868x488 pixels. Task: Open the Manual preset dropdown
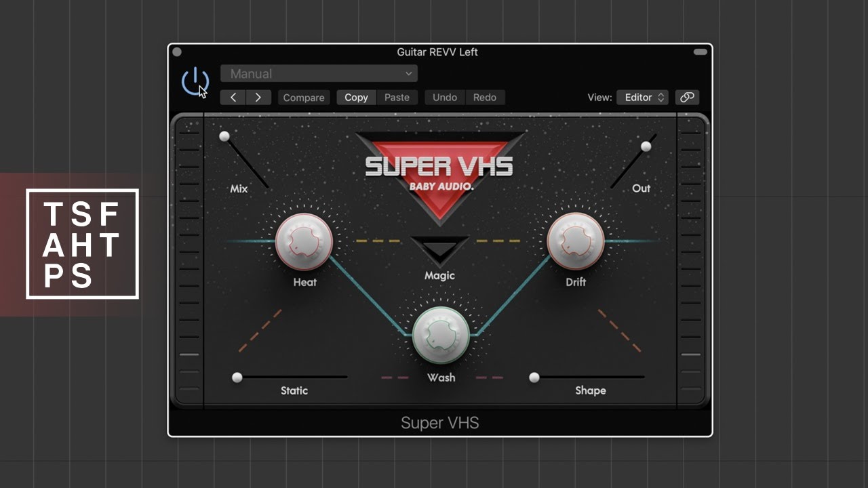click(319, 73)
